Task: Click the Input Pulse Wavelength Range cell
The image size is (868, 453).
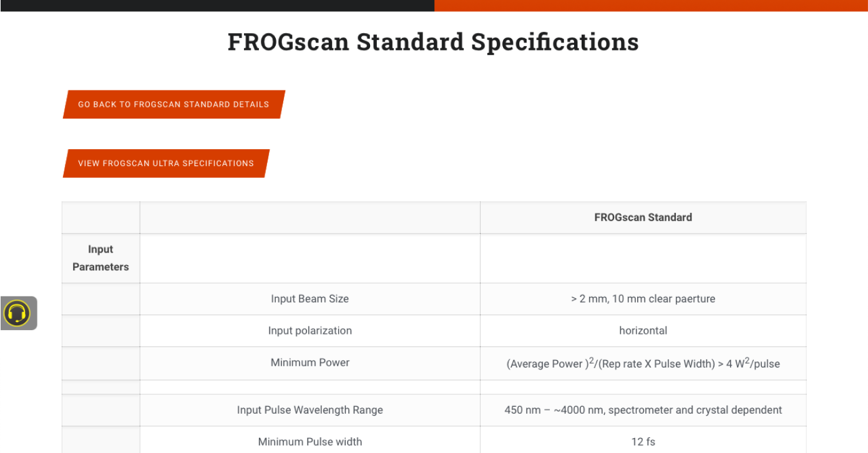Action: click(310, 410)
